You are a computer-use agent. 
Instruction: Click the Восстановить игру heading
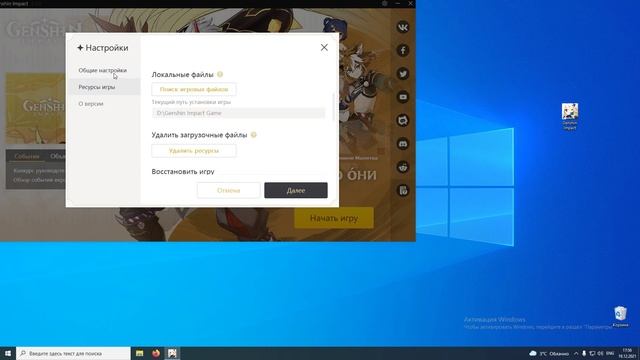[x=183, y=171]
